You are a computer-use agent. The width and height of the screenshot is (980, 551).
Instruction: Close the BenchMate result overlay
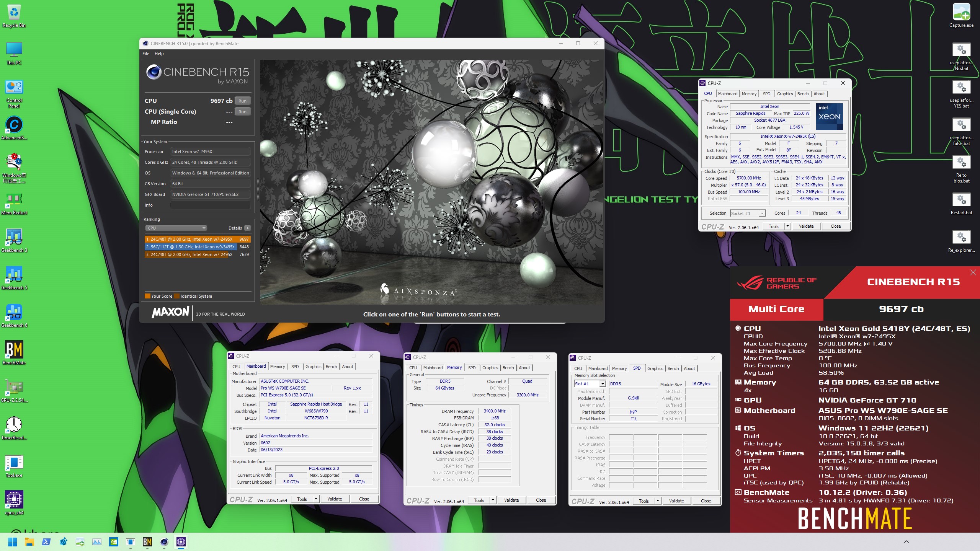pos(973,272)
